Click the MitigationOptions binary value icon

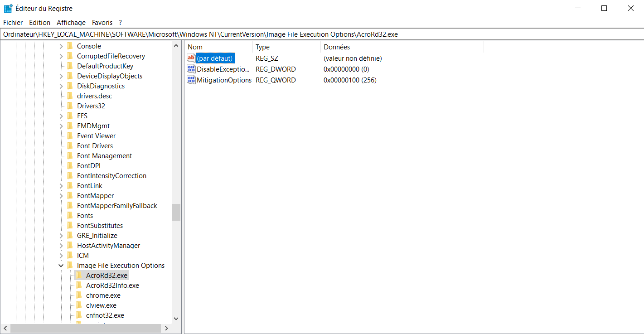click(x=191, y=80)
